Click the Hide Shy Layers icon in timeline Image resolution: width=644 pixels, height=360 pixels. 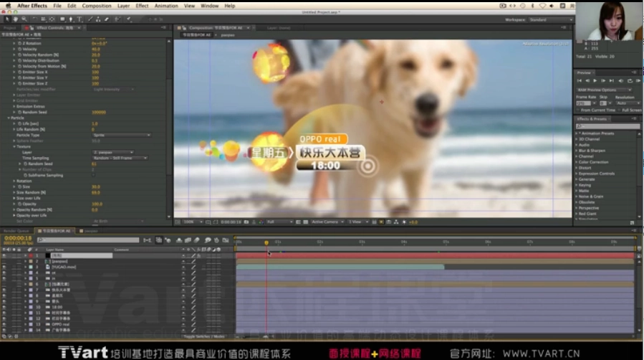(x=179, y=240)
